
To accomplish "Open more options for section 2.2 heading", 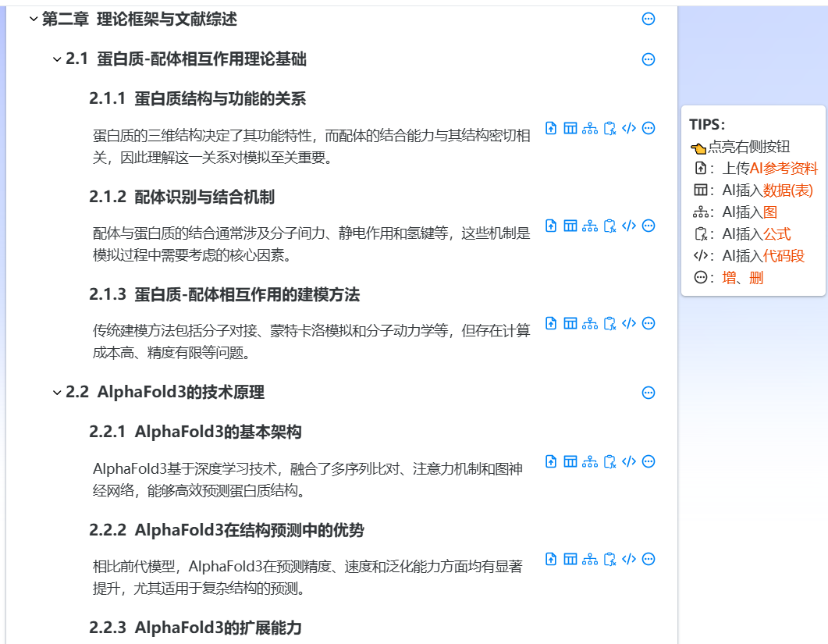I will click(649, 393).
